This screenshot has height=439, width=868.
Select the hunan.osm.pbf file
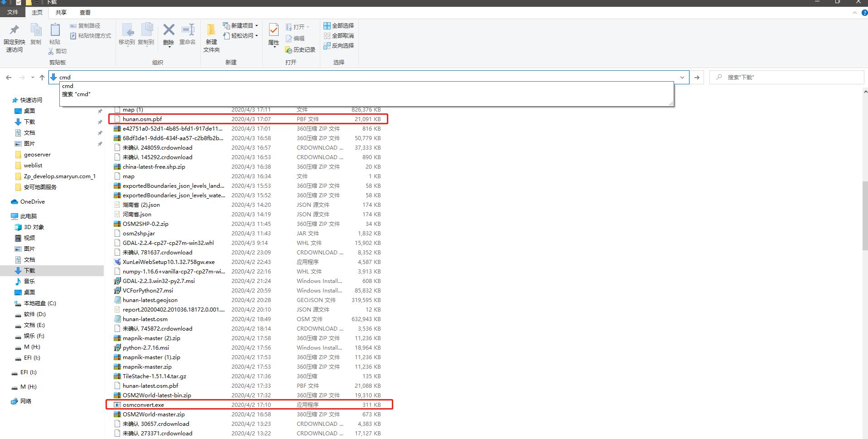pos(248,119)
